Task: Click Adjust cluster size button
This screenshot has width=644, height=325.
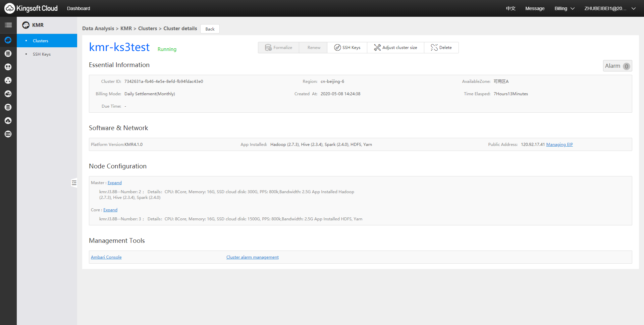Action: coord(395,48)
